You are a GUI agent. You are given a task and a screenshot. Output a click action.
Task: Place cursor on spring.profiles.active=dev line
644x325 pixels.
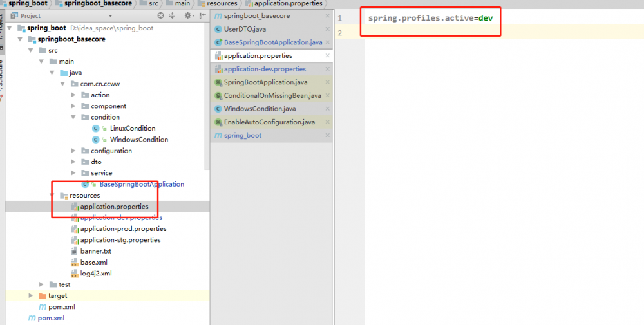coord(430,19)
